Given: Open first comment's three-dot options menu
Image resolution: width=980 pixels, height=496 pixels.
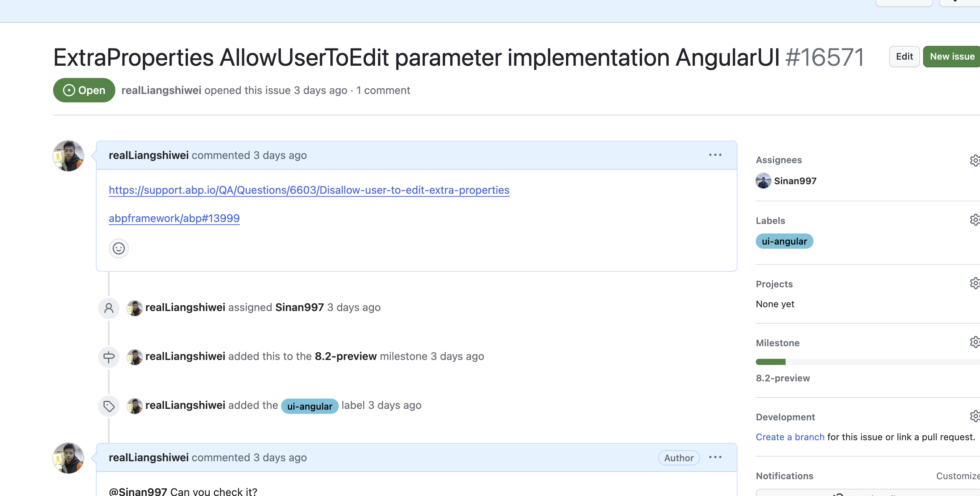Looking at the screenshot, I should pos(715,155).
